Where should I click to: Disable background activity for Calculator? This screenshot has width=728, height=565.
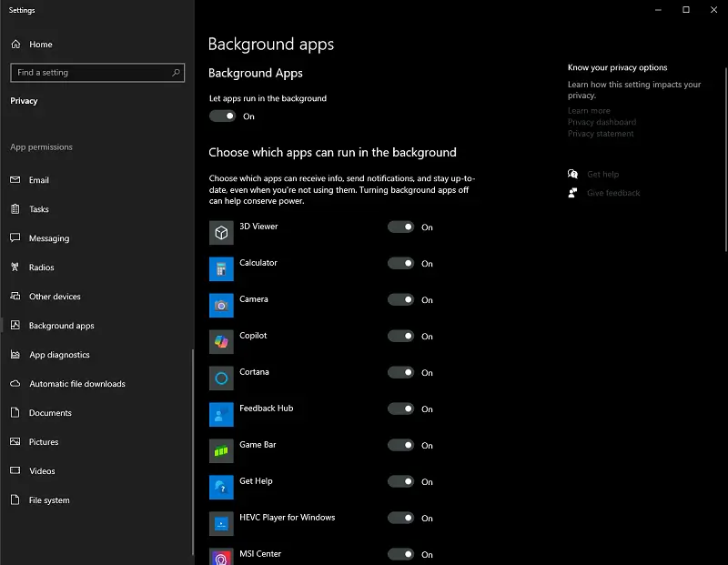coord(400,264)
